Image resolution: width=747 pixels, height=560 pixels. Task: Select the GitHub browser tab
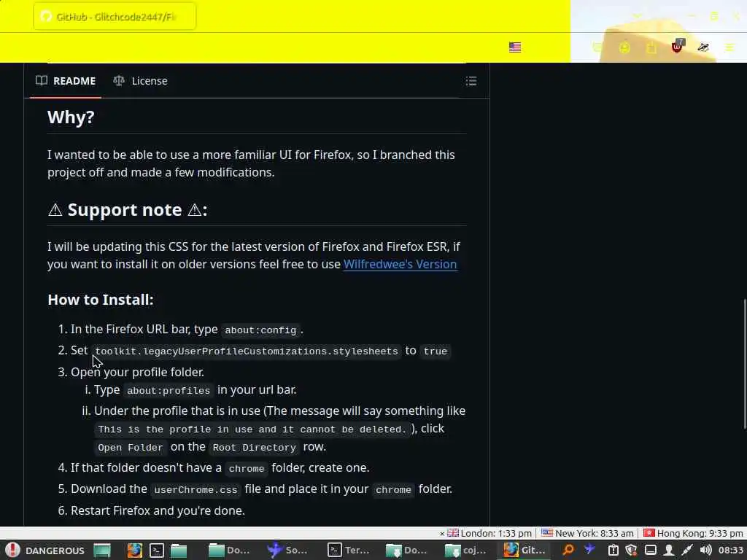click(x=115, y=17)
